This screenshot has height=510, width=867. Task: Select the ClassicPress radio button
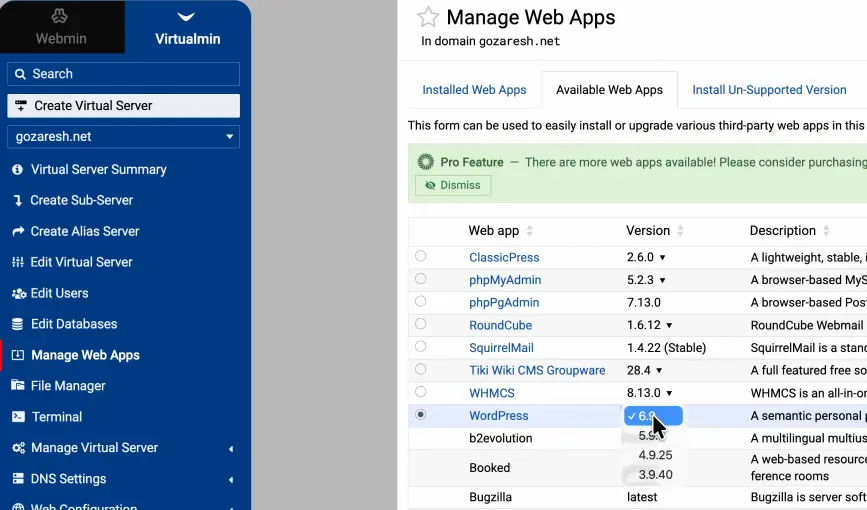click(420, 257)
